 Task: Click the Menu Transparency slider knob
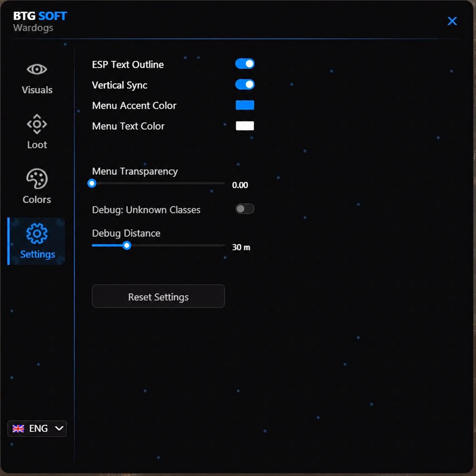click(x=92, y=183)
